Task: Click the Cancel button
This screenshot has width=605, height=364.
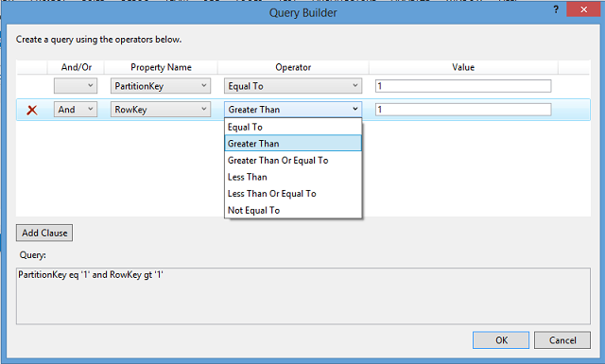Action: tap(562, 340)
